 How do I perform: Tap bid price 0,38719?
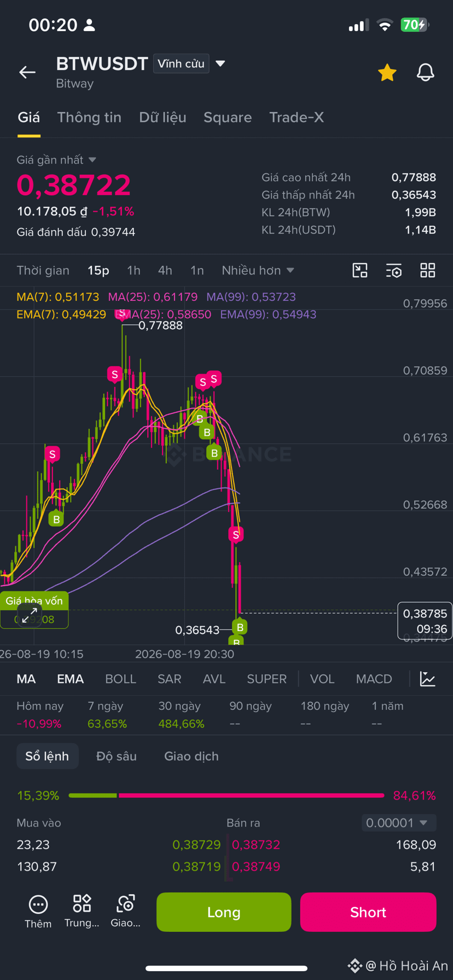point(196,866)
